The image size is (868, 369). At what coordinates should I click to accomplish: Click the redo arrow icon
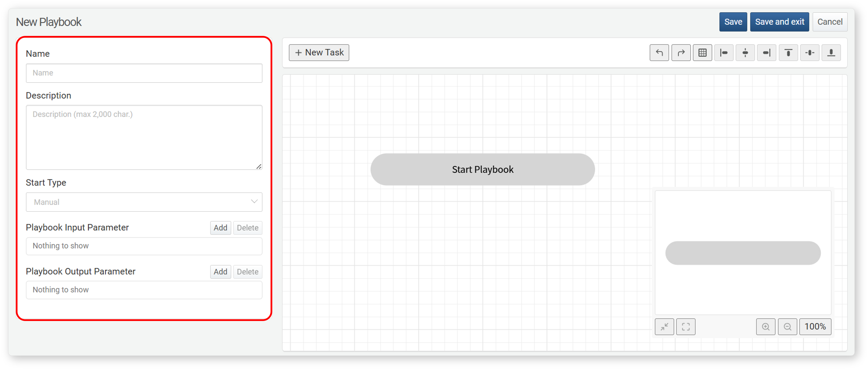click(681, 53)
